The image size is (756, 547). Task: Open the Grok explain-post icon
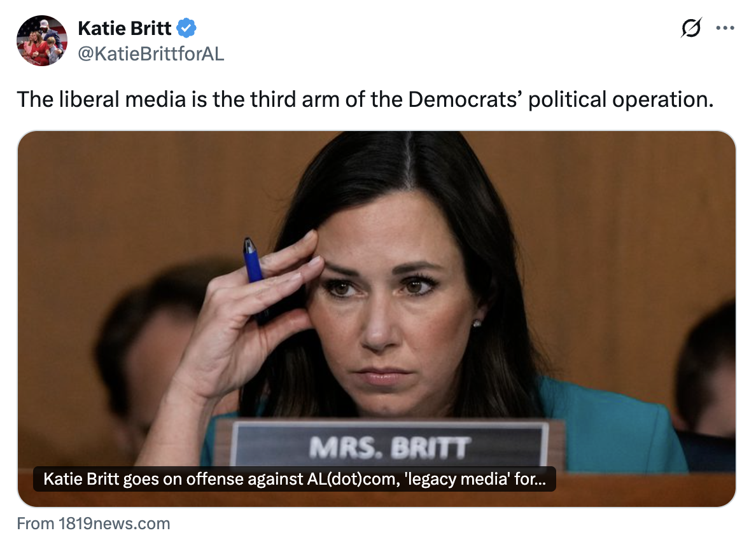(x=691, y=28)
